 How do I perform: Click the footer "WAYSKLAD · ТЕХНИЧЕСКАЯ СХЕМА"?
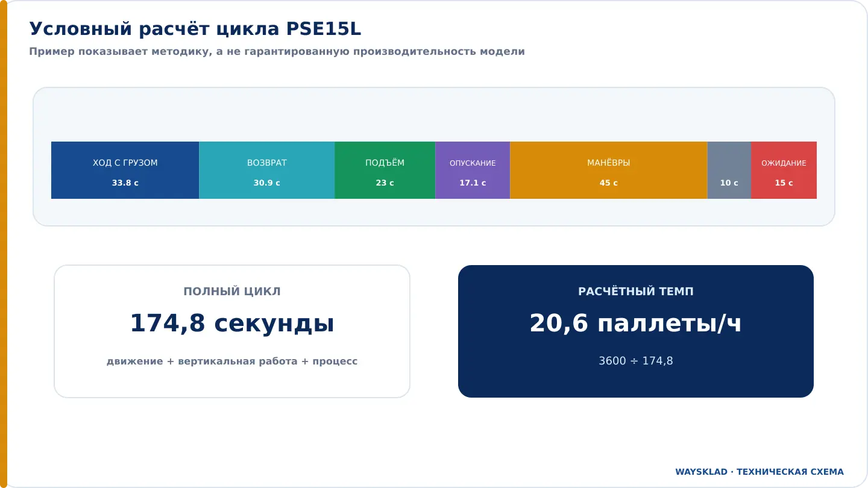pyautogui.click(x=759, y=472)
